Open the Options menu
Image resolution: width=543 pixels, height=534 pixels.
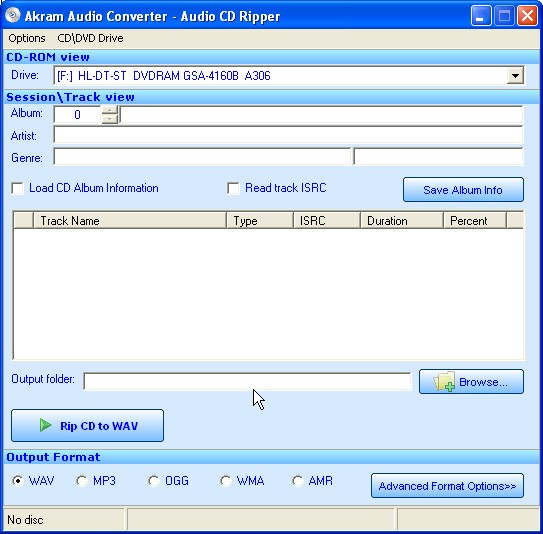[x=27, y=38]
